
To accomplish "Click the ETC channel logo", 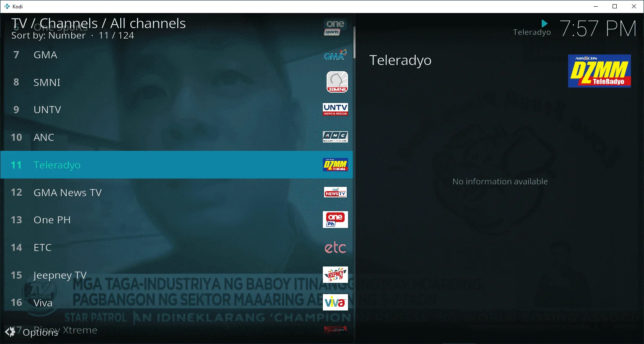I will pyautogui.click(x=335, y=248).
